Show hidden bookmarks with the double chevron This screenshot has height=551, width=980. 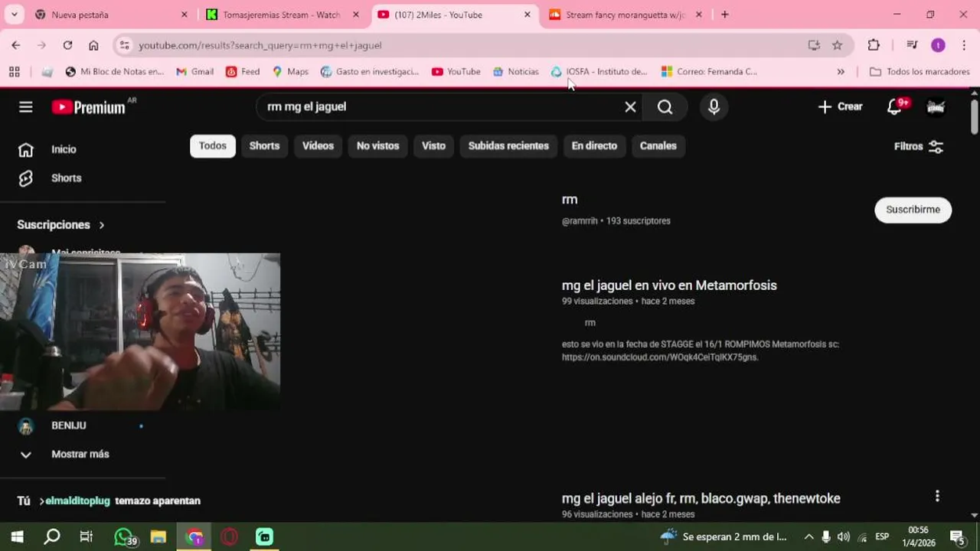pos(841,72)
